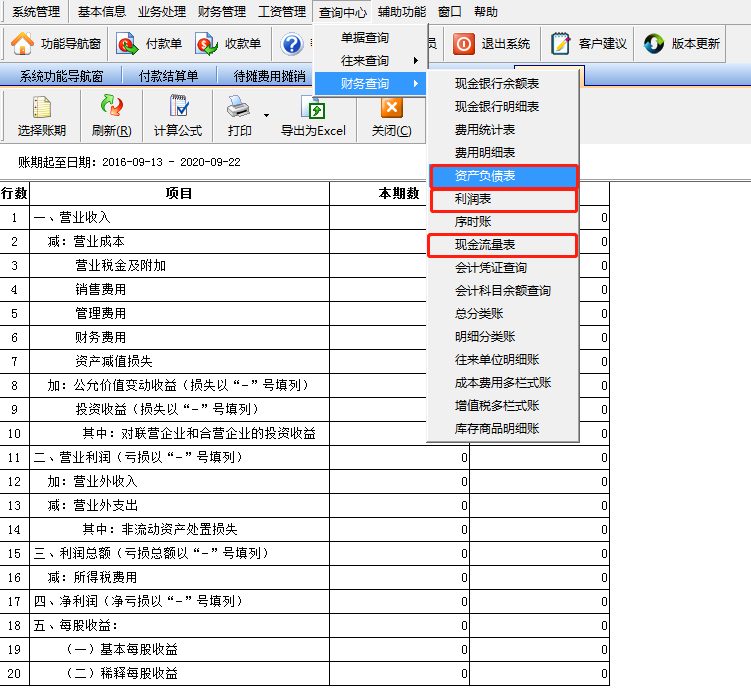751x689 pixels.
Task: Select 会计科目余额查询 from the submenu
Action: [x=503, y=290]
